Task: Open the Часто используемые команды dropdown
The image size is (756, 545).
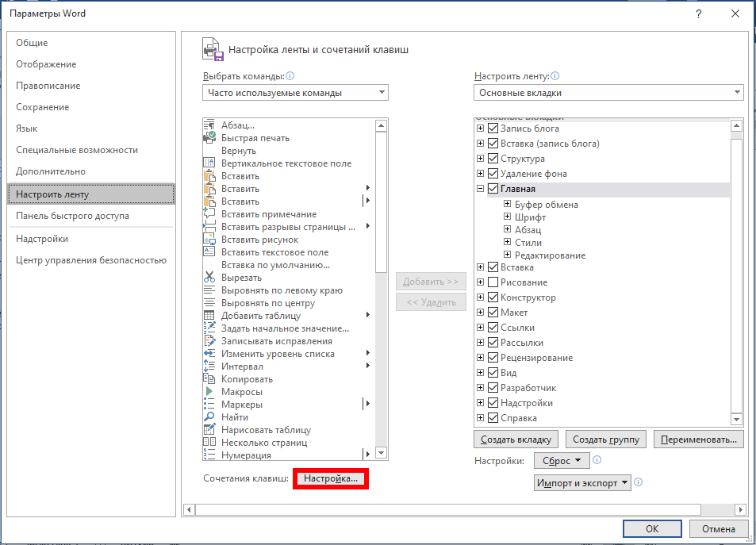Action: [295, 93]
